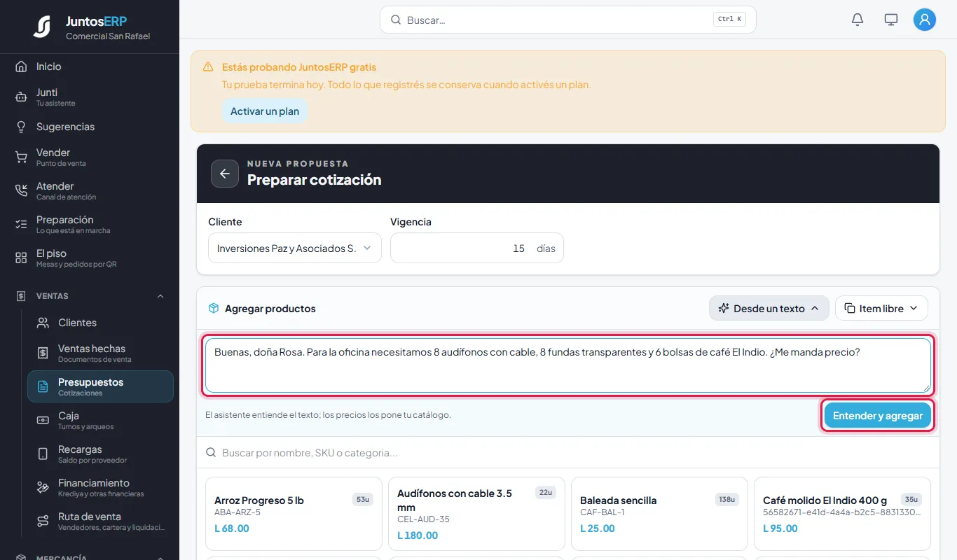Click the Ventas hechas receipt icon
The width and height of the screenshot is (957, 560).
(x=43, y=353)
